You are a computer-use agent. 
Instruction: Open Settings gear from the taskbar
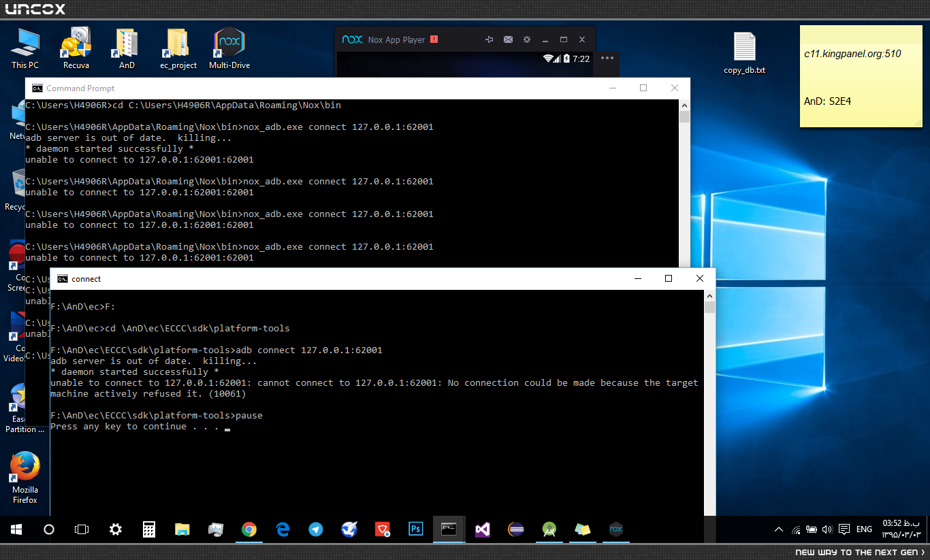pyautogui.click(x=116, y=529)
